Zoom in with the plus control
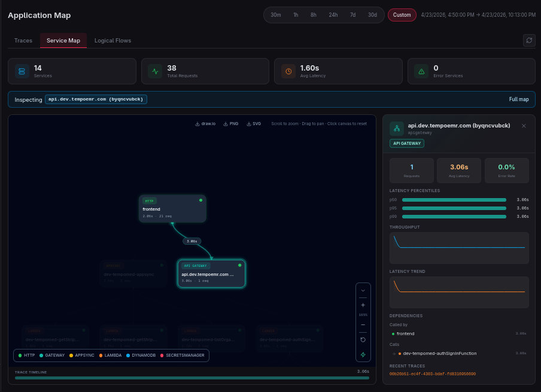541x392 pixels. tap(363, 305)
